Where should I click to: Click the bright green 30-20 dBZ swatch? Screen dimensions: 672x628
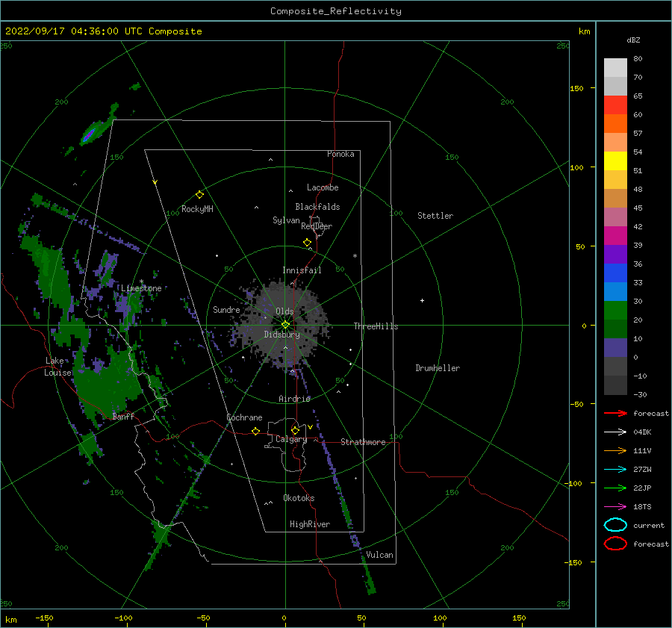(615, 311)
